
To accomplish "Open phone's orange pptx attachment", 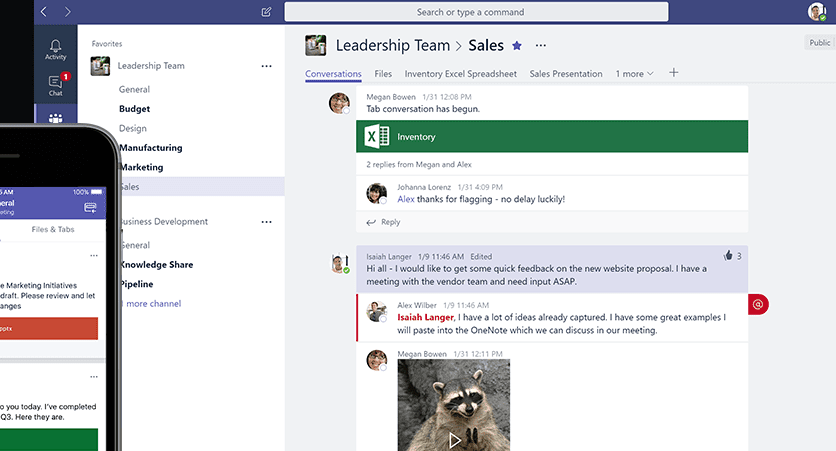I will [x=49, y=328].
